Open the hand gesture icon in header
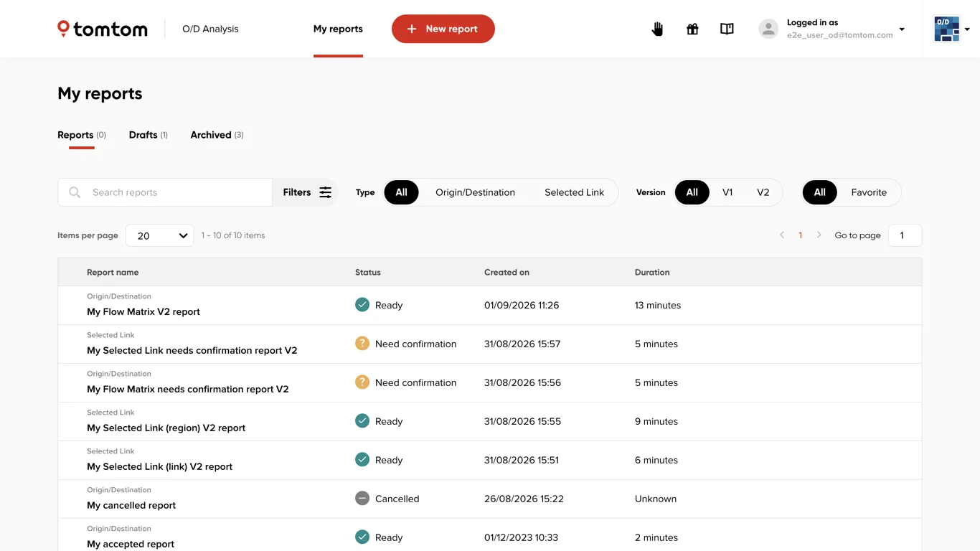Viewport: 980px width, 551px height. (x=657, y=29)
